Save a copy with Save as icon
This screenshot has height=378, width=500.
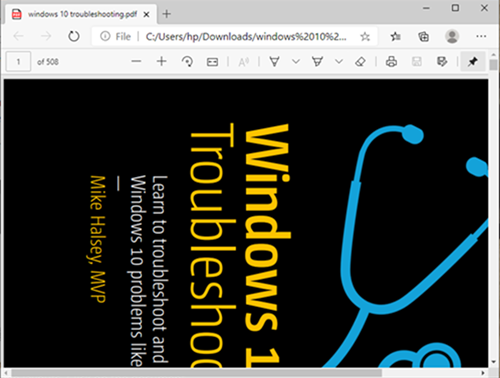coord(442,62)
